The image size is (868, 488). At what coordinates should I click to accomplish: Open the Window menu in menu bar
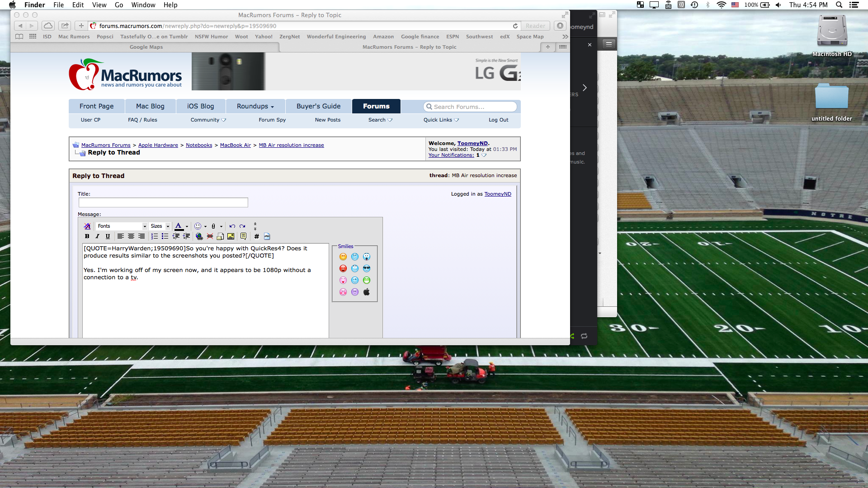tap(143, 5)
